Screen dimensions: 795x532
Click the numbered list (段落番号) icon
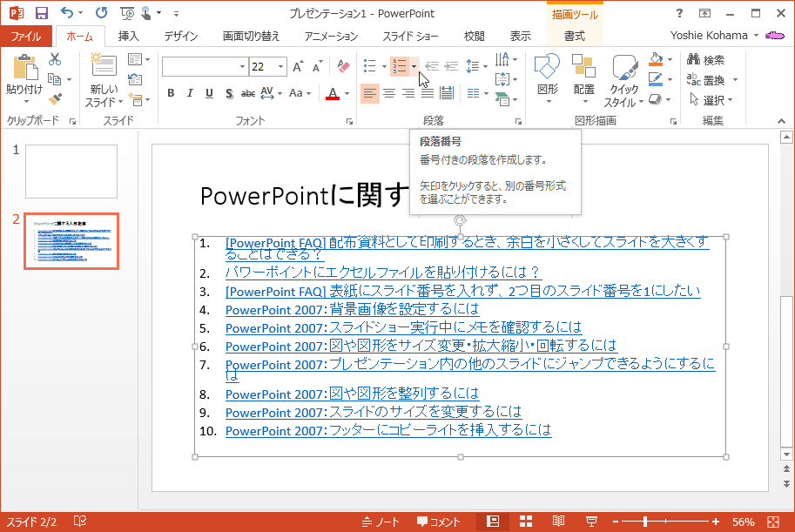point(400,66)
